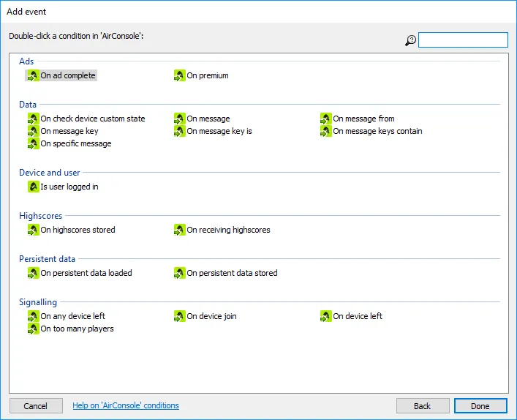The image size is (517, 420).
Task: Click the icon beside 'On highscores stored'
Action: (34, 230)
